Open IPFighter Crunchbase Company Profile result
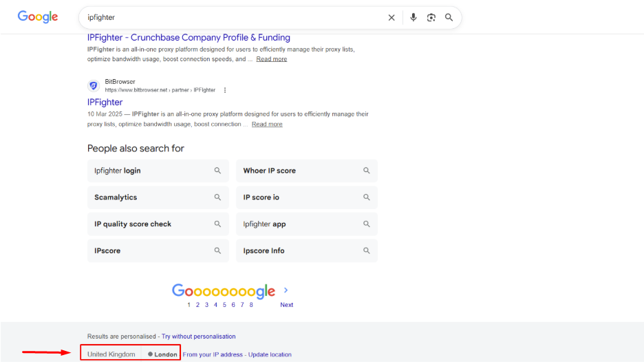 point(189,37)
